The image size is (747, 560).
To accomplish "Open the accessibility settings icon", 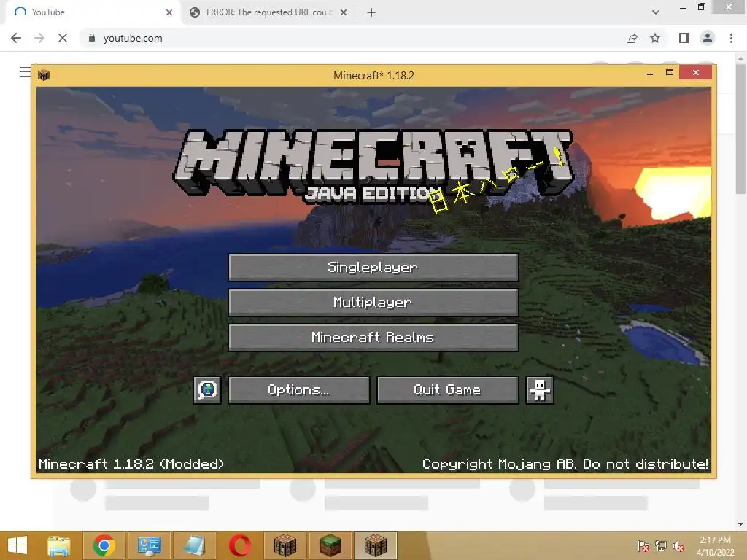I will (539, 390).
